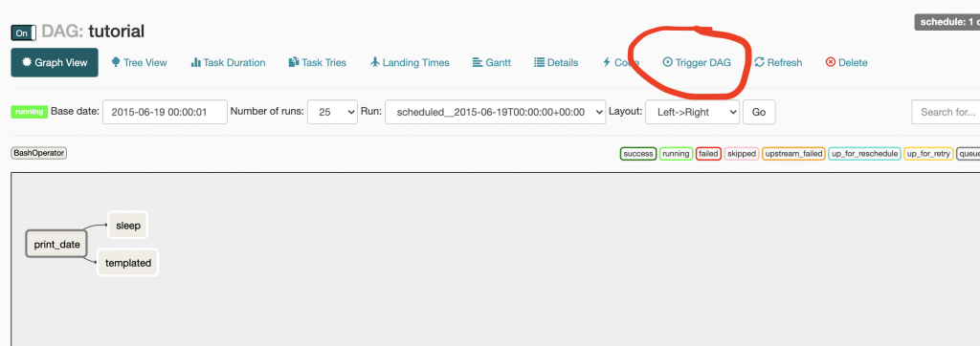Click the Trigger DAG play icon
Image resolution: width=980 pixels, height=346 pixels.
click(667, 62)
